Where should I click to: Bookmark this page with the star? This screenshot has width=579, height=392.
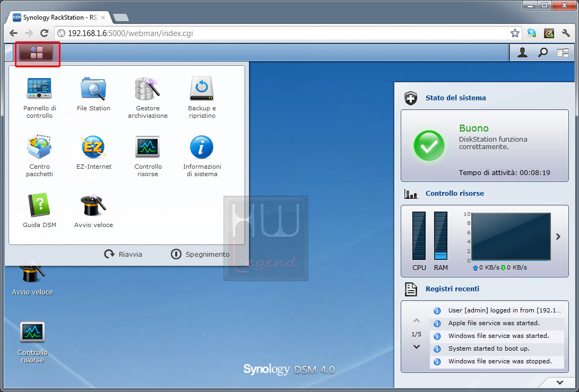tap(515, 33)
